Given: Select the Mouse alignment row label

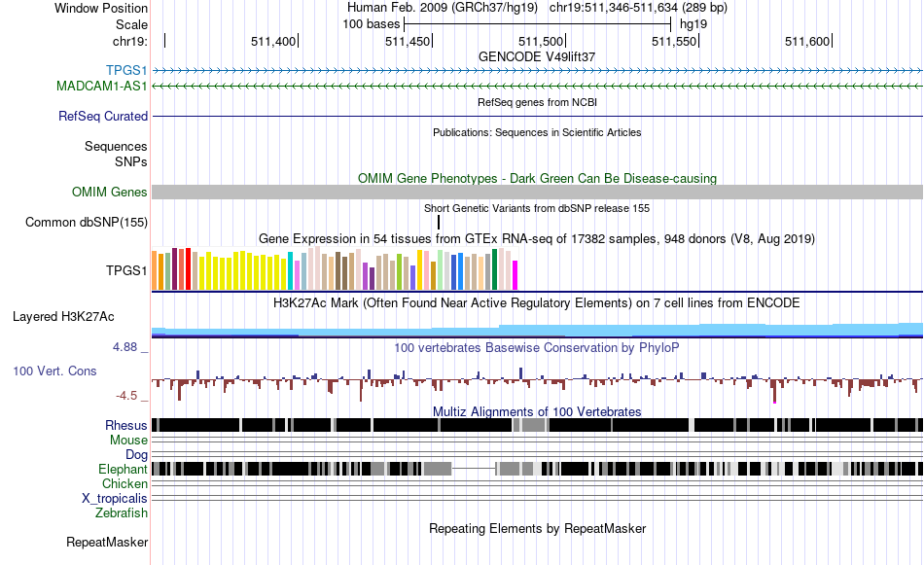Looking at the screenshot, I should 128,441.
